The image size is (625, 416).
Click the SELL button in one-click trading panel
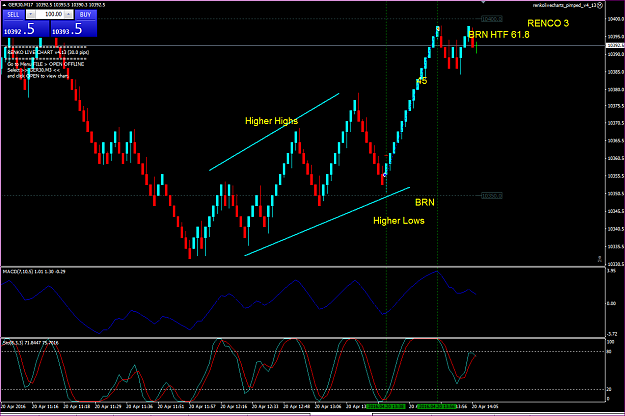tap(13, 14)
